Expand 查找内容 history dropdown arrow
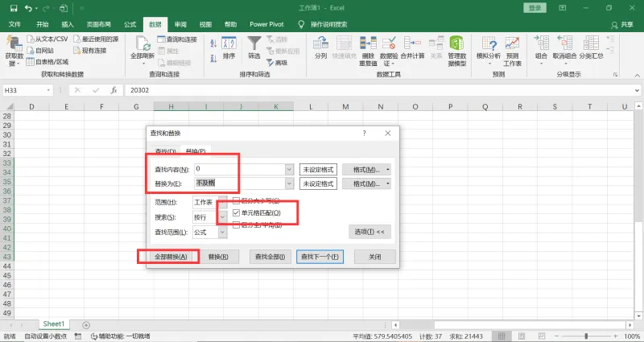Viewport: 644px width, 342px height. coord(289,169)
